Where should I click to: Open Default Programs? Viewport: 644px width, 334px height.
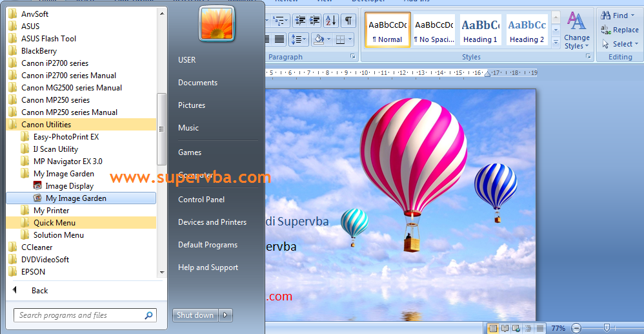click(x=208, y=245)
